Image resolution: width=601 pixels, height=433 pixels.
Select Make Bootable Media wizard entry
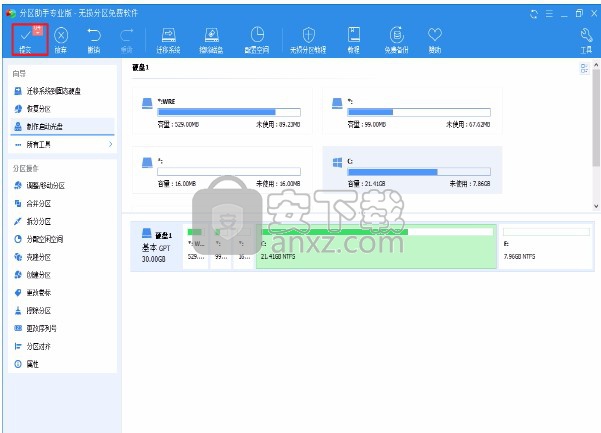(x=63, y=126)
